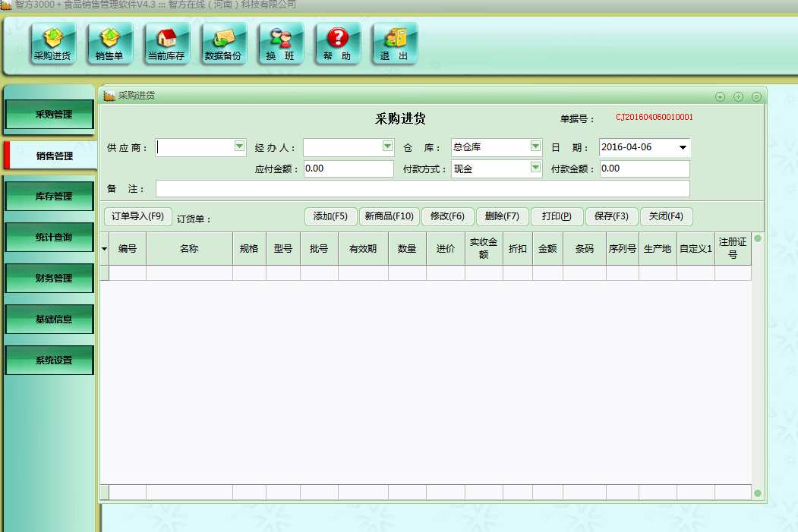Open the 付款方式 payment method dropdown
The height and width of the screenshot is (532, 798).
(535, 168)
